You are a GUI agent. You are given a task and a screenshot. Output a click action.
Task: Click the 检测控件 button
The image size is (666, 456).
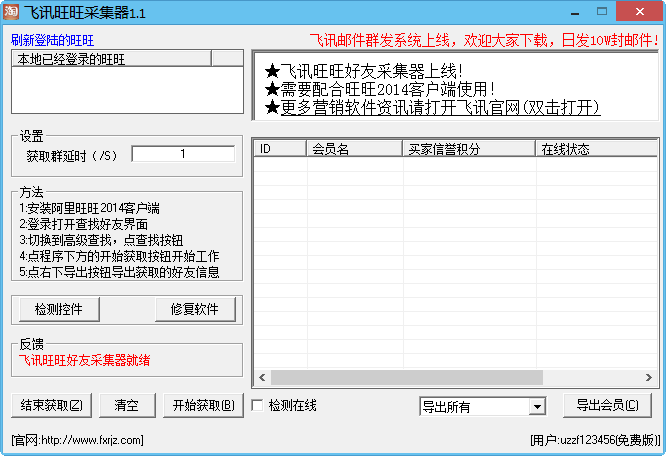tap(59, 309)
